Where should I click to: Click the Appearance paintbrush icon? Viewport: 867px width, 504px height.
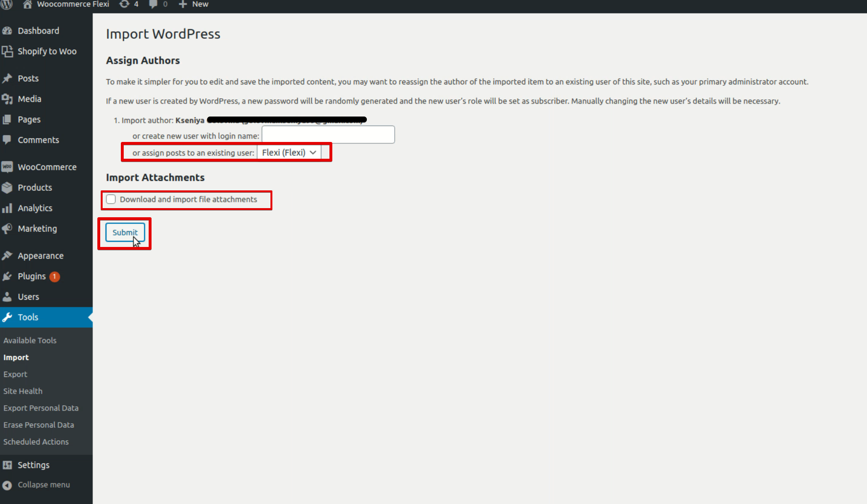7,256
